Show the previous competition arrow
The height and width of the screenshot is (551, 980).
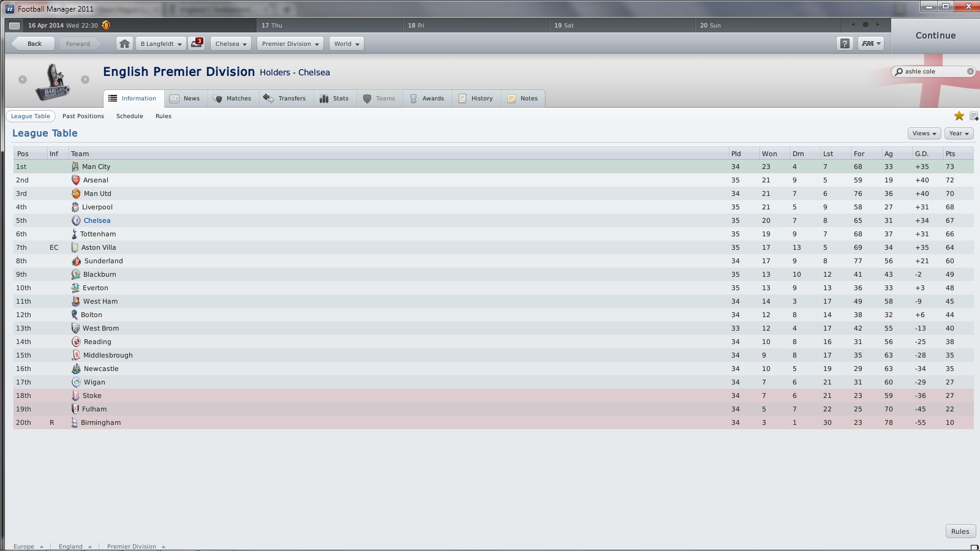(x=23, y=80)
